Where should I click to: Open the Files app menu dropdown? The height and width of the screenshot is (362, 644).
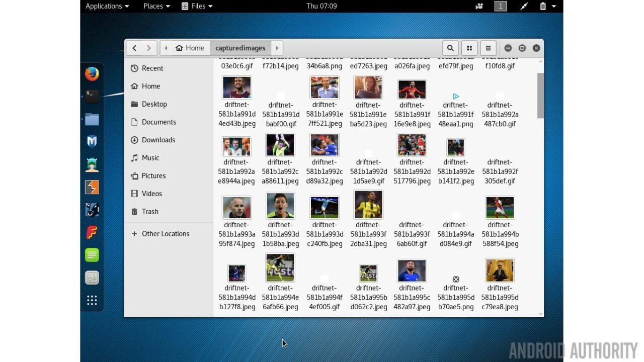coord(197,6)
